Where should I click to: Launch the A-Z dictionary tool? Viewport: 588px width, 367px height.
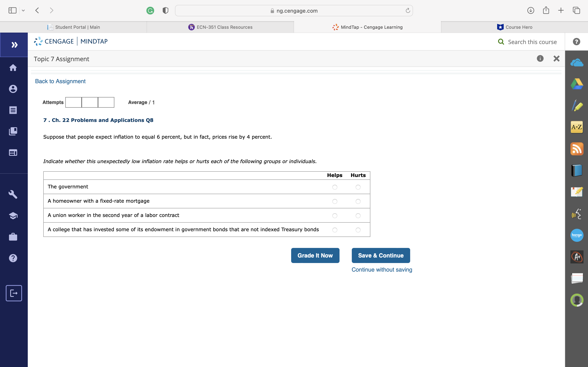(577, 127)
